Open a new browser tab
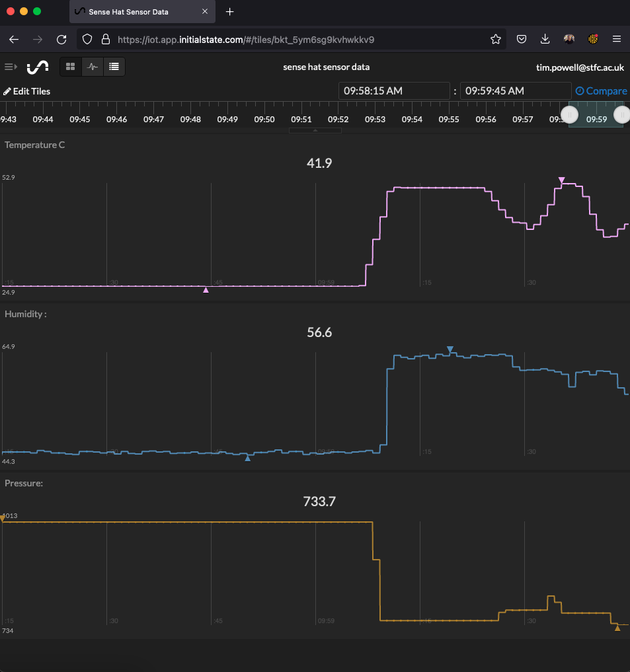 click(230, 12)
